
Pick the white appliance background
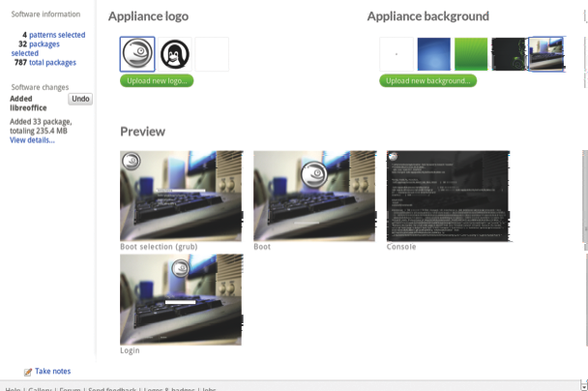tap(397, 54)
